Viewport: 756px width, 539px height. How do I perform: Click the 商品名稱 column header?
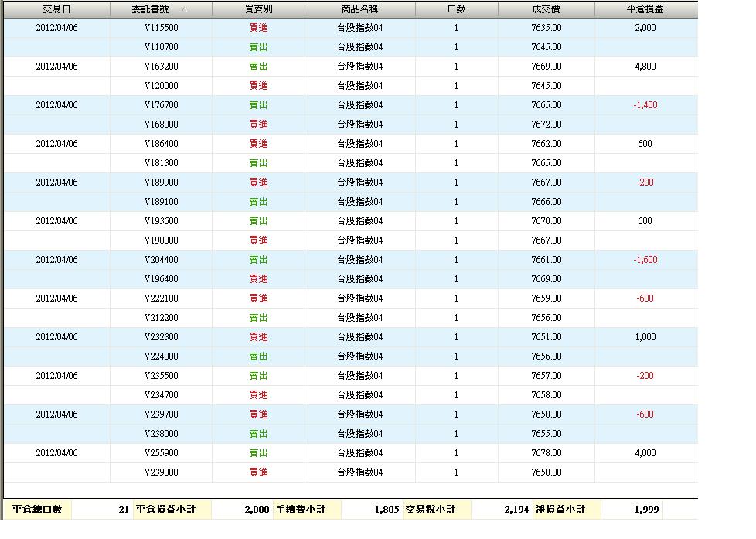(x=359, y=9)
